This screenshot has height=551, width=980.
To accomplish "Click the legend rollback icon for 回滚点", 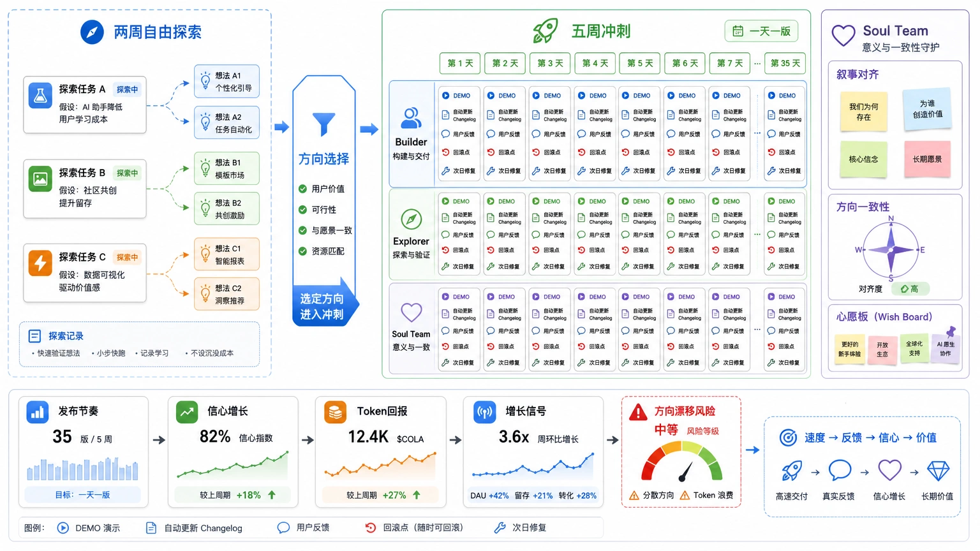I will (x=370, y=527).
